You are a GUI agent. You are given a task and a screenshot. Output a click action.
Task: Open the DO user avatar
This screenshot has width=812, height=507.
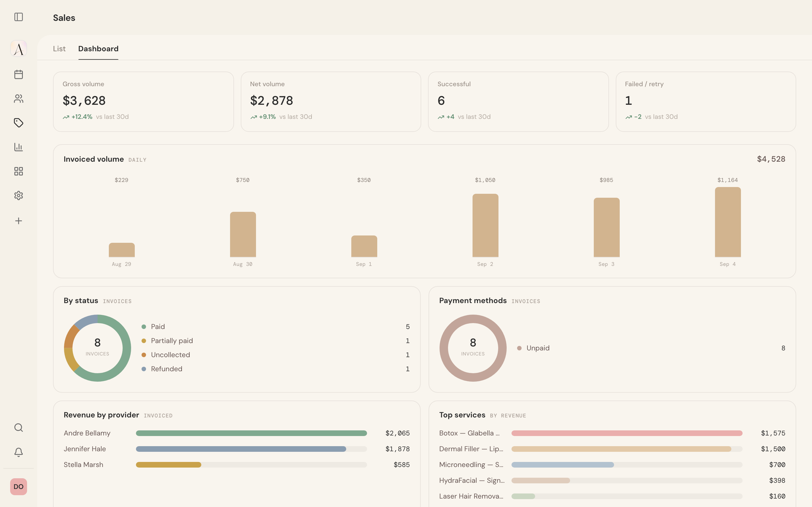point(18,486)
